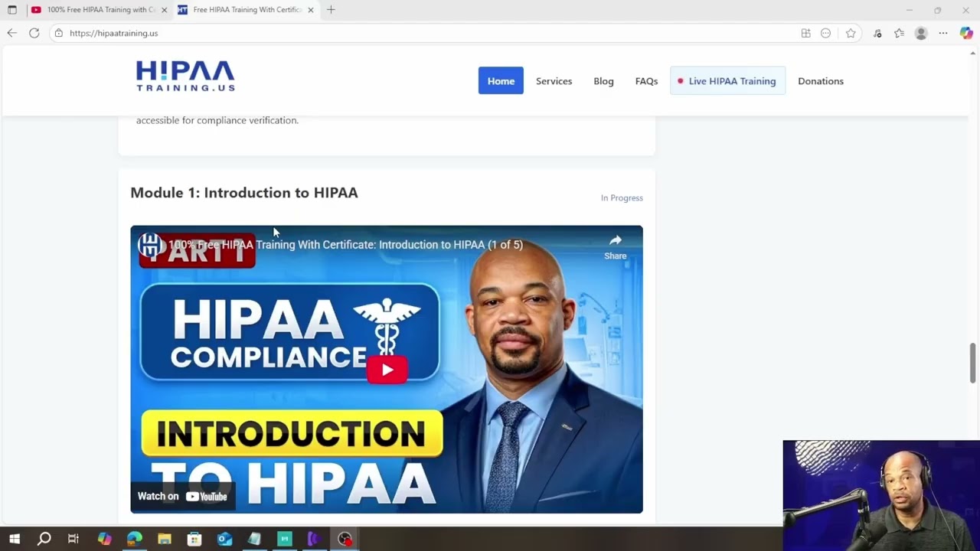Click the apps grid icon in address bar
The height and width of the screenshot is (551, 980).
click(x=805, y=33)
